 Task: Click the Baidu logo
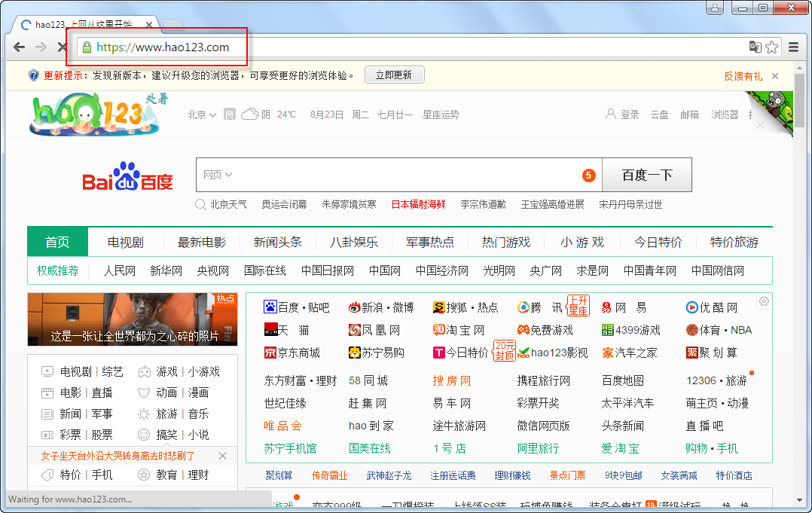tap(127, 176)
